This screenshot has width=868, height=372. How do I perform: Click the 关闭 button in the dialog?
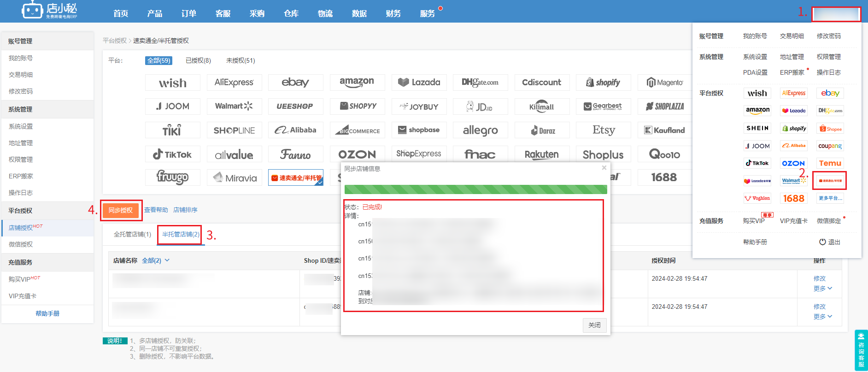(x=594, y=325)
